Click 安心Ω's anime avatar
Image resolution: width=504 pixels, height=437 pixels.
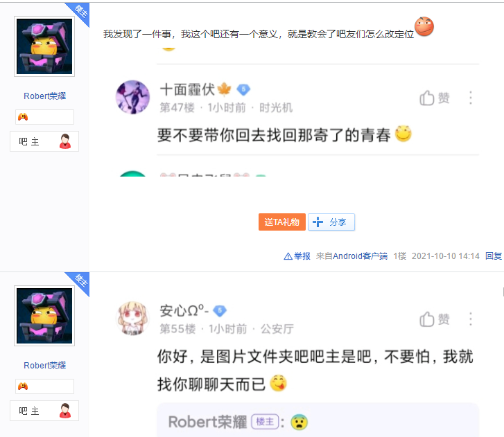tap(132, 319)
